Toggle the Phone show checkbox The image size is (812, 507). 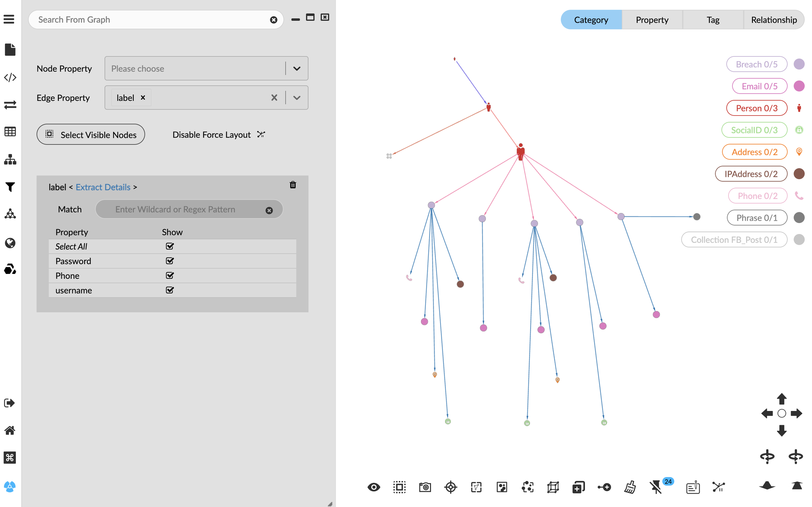click(x=170, y=275)
